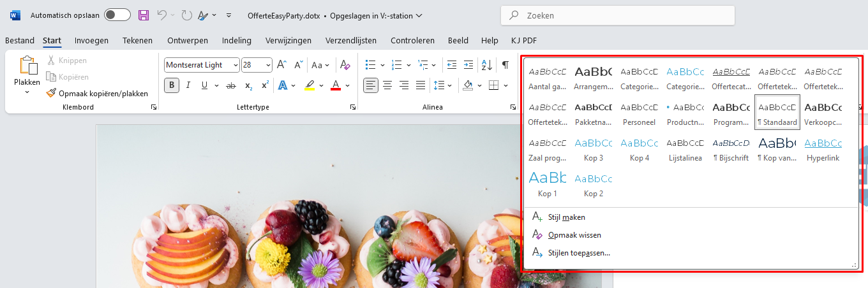Apply yellow text highlight color
Image resolution: width=868 pixels, height=288 pixels.
310,85
